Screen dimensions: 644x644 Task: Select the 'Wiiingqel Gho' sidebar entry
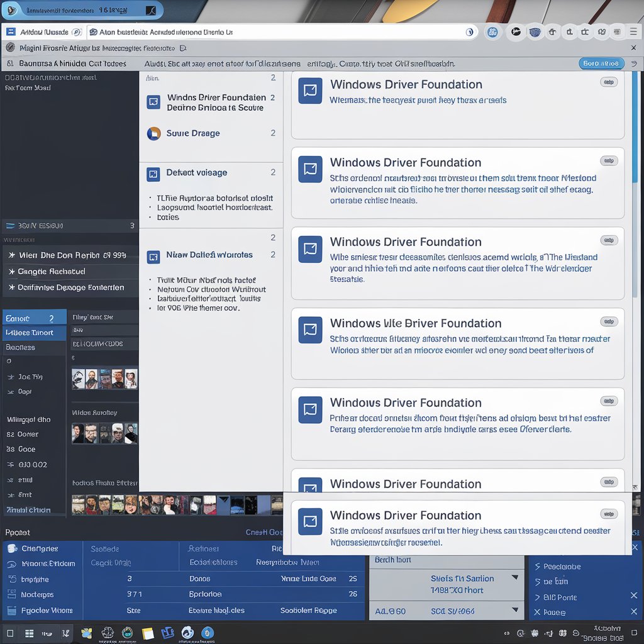(29, 419)
